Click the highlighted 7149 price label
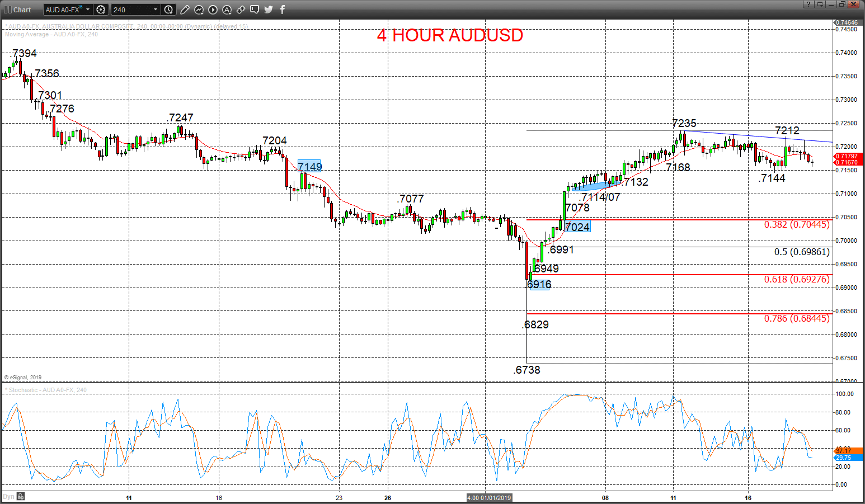Viewport: 865px width, 504px height. (x=309, y=166)
